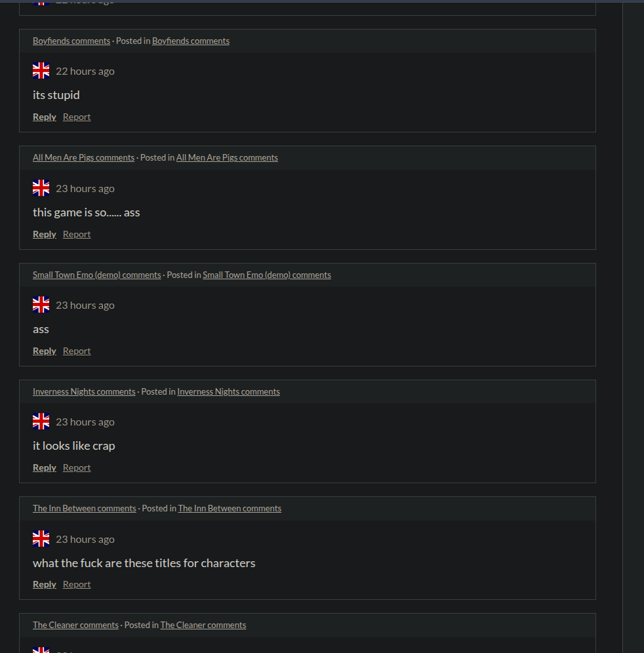Click the '23 hours ago' timestamp on the Inverness Nights comment
Screen dimensions: 644x653
click(85, 422)
